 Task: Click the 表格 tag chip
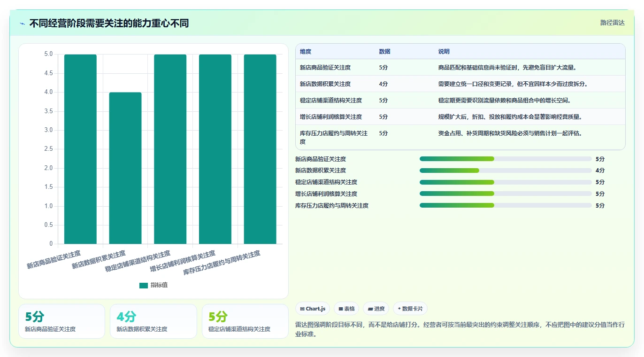click(346, 309)
